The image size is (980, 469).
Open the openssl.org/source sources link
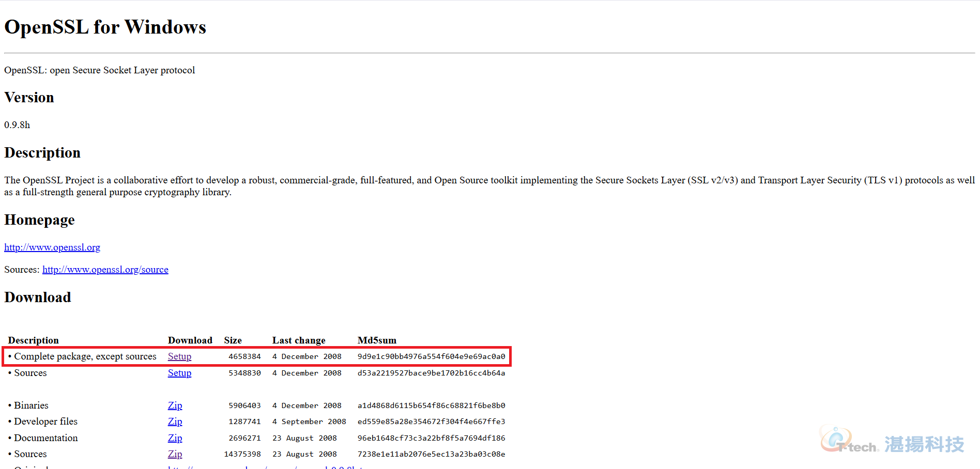pyautogui.click(x=105, y=270)
